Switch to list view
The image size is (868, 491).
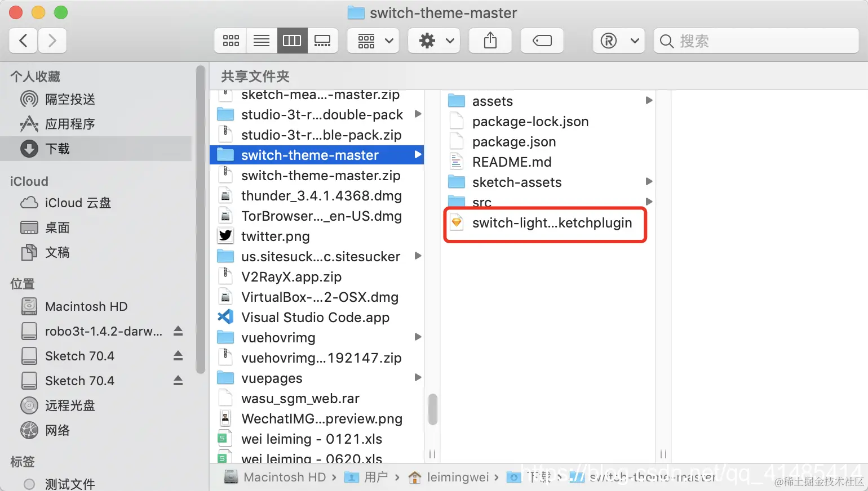[261, 41]
